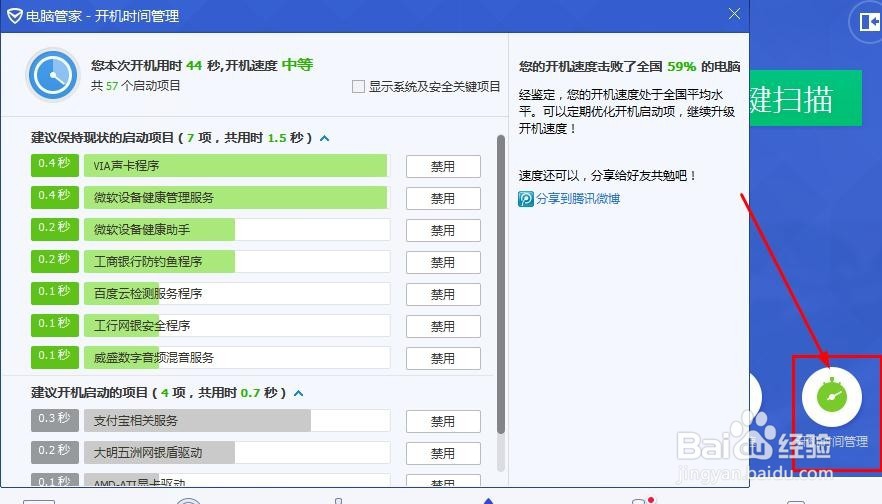Select the 微软设备健康助手 row
This screenshot has height=504, width=882.
pos(237,230)
